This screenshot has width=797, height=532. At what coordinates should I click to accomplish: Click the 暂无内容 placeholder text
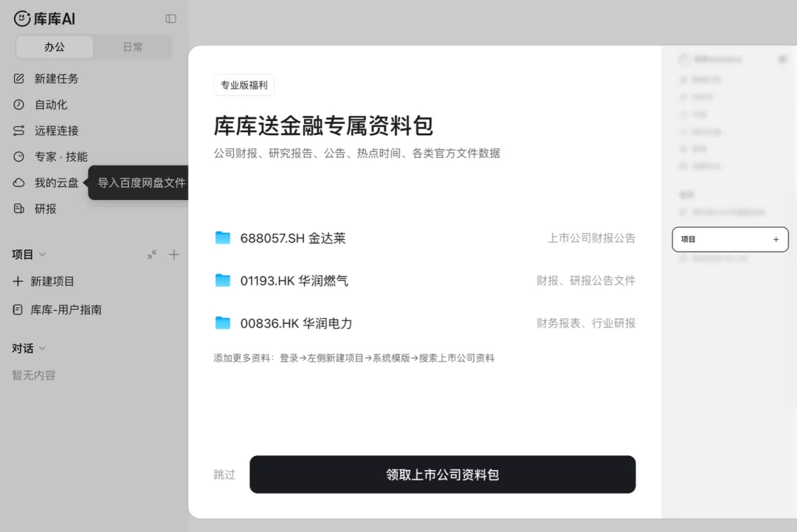point(33,375)
